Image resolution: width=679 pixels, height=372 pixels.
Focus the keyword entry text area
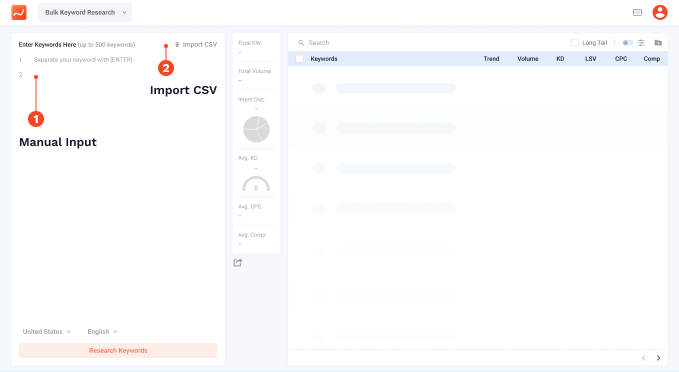[118, 186]
